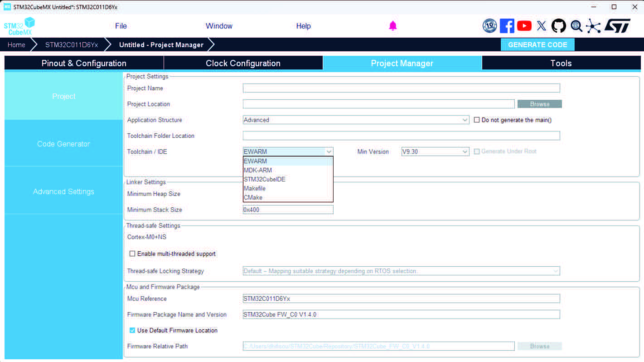Open the File menu
Screen dimensions: 644x362
[x=121, y=26]
